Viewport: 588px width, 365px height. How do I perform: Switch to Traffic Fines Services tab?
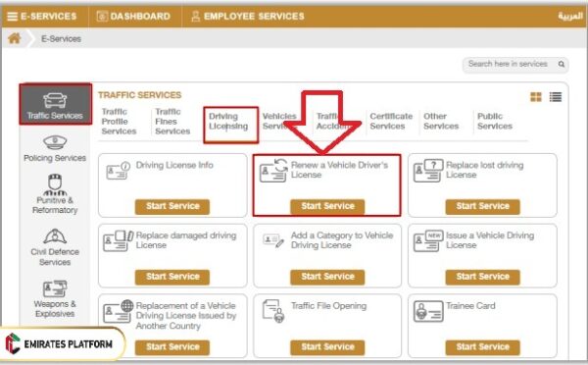pyautogui.click(x=172, y=122)
